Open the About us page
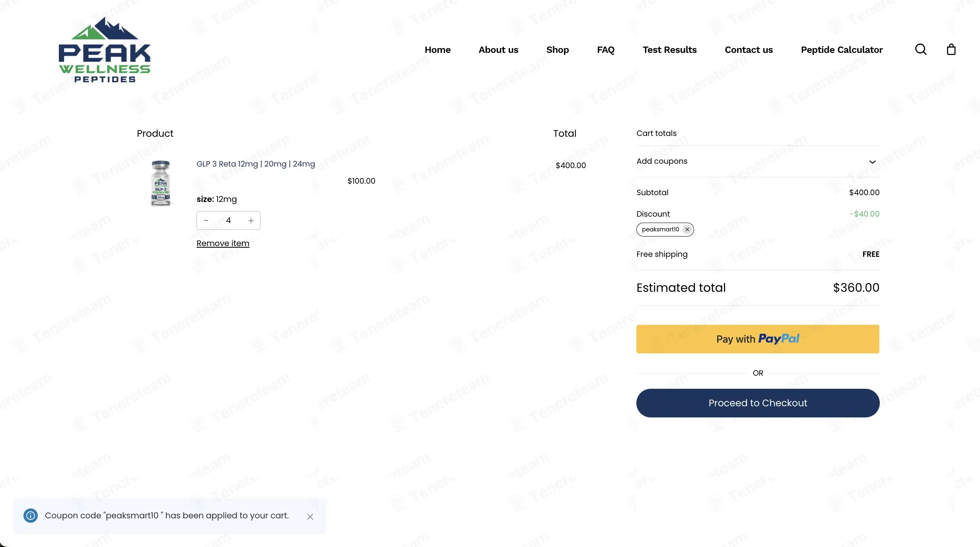 [x=498, y=50]
